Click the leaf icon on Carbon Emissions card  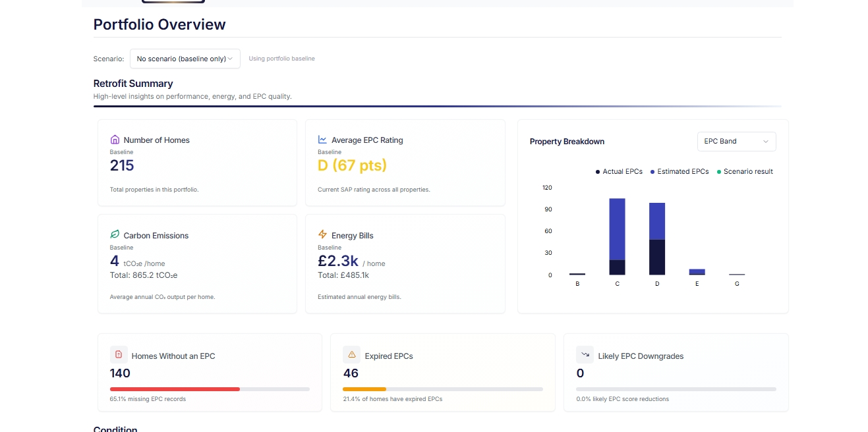[115, 234]
